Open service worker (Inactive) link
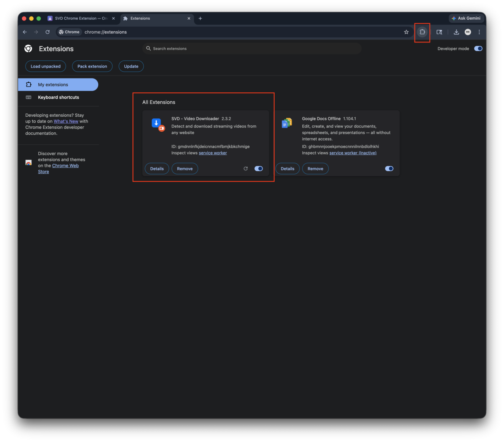Viewport: 504px width, 442px height. [x=353, y=153]
